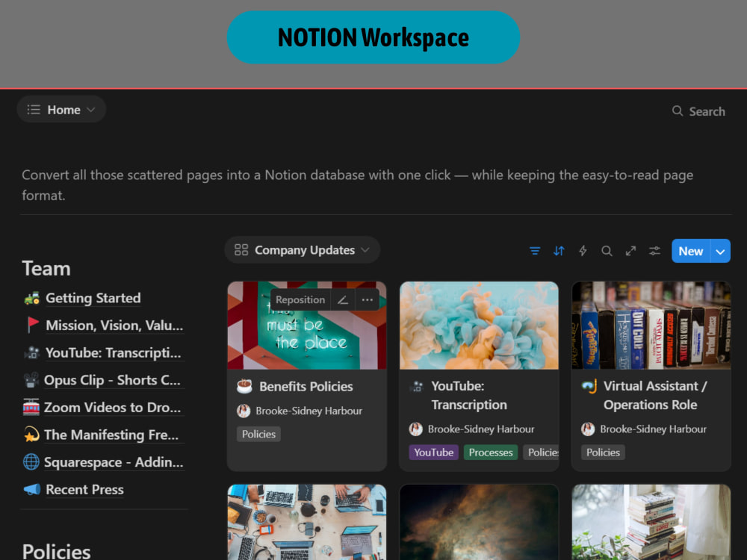Open the Home breadcrumb menu
The image size is (747, 560).
pyautogui.click(x=61, y=110)
